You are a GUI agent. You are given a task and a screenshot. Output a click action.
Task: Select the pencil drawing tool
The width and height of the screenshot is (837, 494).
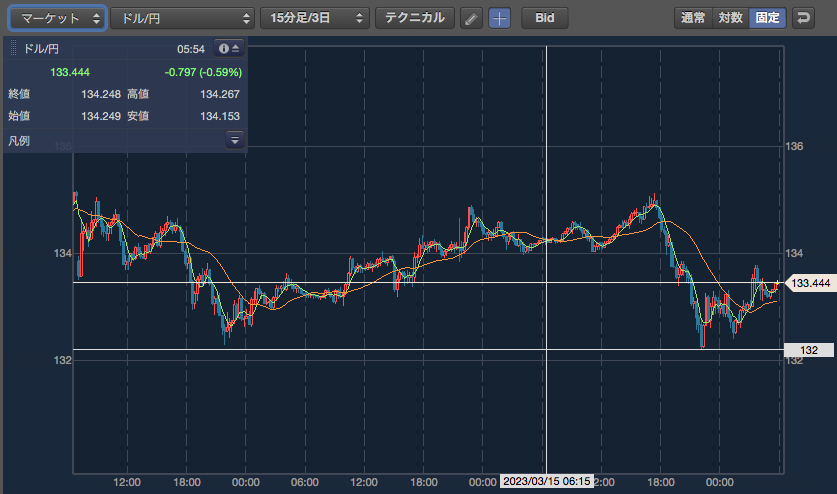(x=471, y=18)
